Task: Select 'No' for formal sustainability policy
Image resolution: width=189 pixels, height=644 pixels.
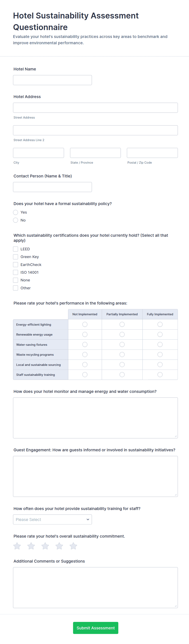Action: click(x=15, y=220)
